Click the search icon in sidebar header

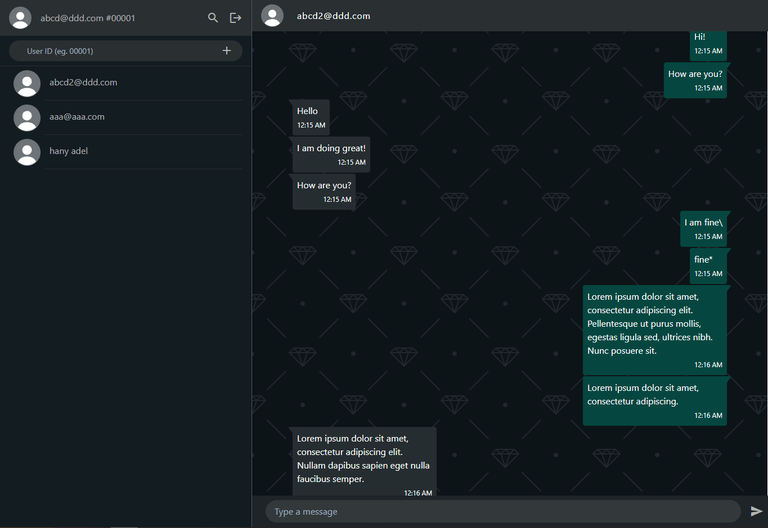pos(213,18)
